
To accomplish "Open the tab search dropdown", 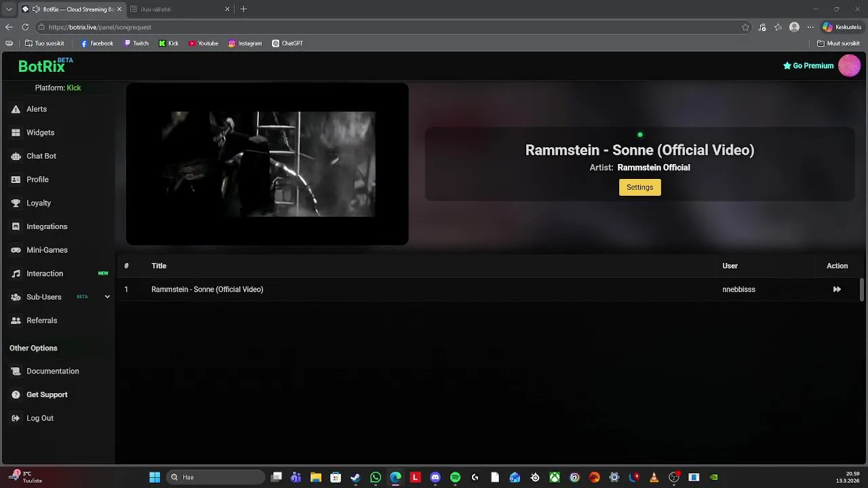I will coord(9,9).
